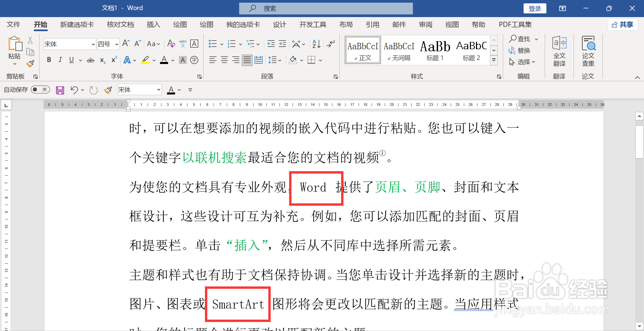This screenshot has height=331, width=644.
Task: Expand the numbered list dropdown arrow
Action: point(240,44)
